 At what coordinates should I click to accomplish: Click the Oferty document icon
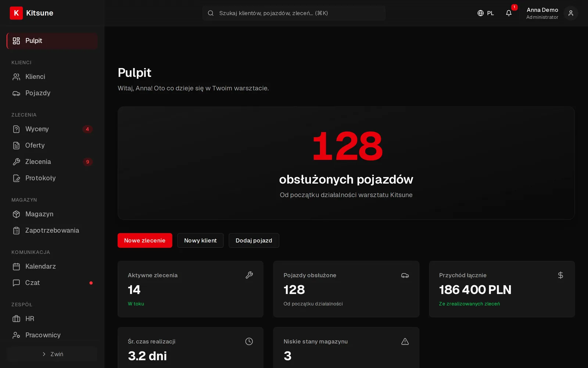click(x=16, y=145)
